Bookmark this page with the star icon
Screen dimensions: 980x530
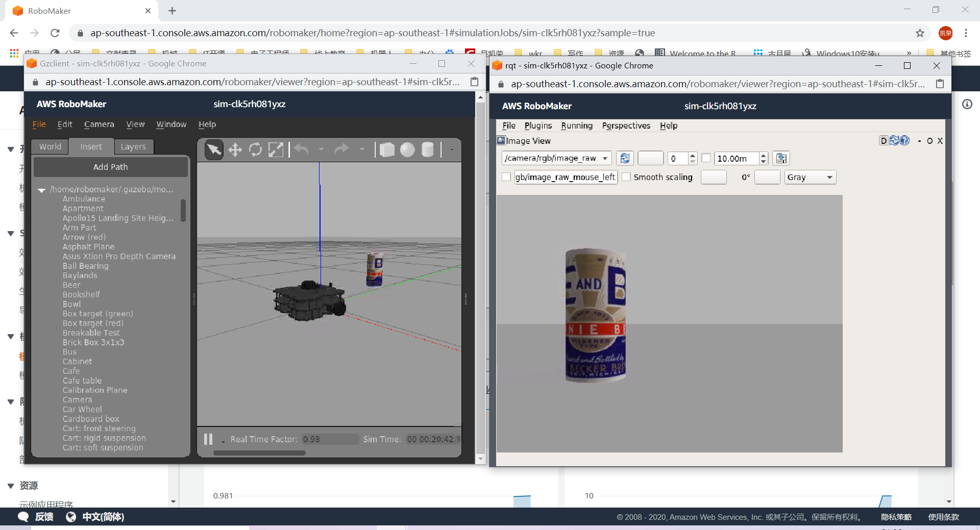pyautogui.click(x=920, y=33)
